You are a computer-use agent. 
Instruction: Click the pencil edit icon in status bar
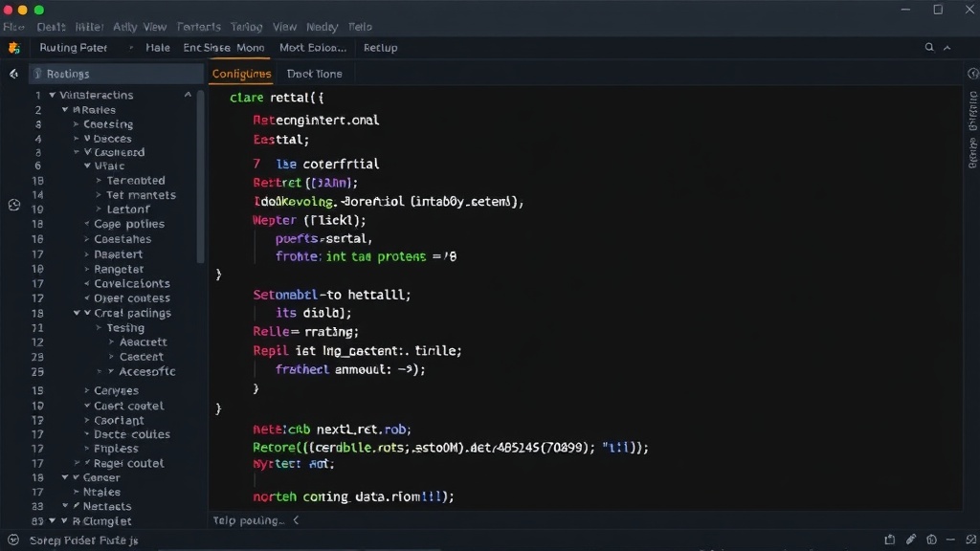[911, 540]
